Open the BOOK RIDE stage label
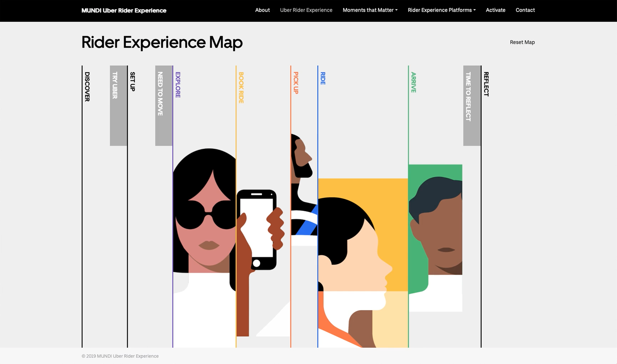 tap(241, 87)
